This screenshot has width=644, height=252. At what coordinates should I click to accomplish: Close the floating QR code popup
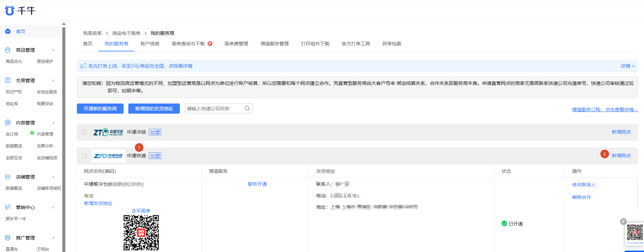coord(623,222)
